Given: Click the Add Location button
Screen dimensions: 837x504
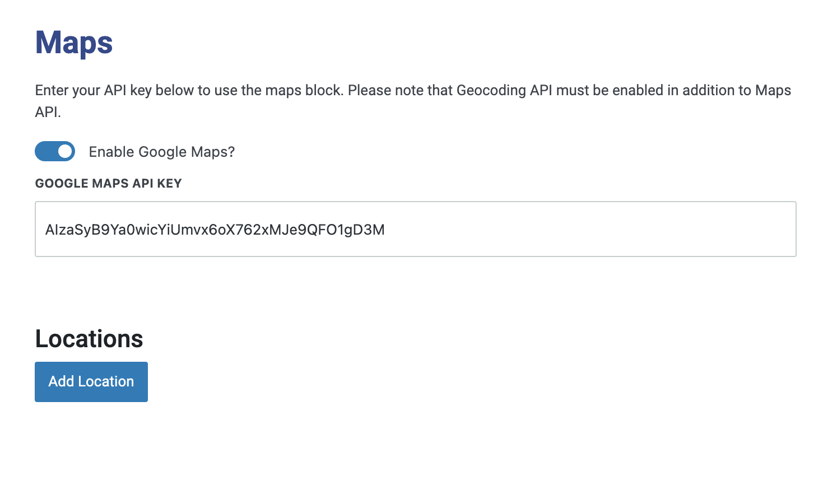Looking at the screenshot, I should (x=91, y=382).
